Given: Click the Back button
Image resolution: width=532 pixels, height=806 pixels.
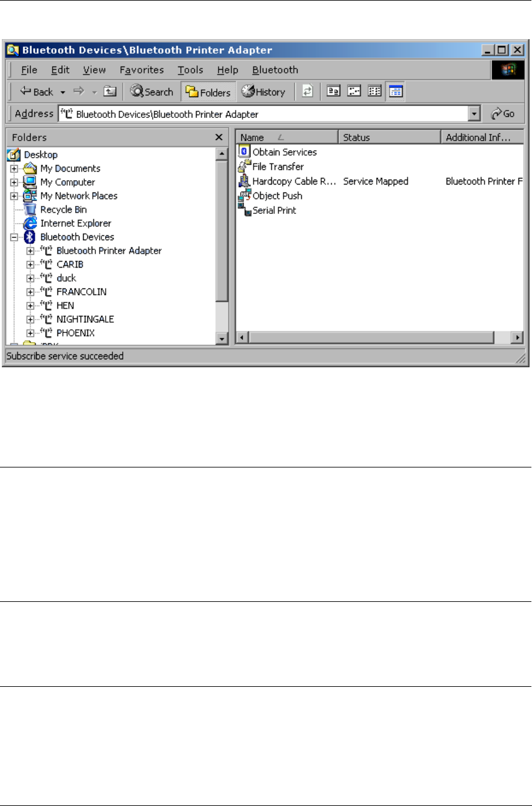Looking at the screenshot, I should click(x=36, y=92).
